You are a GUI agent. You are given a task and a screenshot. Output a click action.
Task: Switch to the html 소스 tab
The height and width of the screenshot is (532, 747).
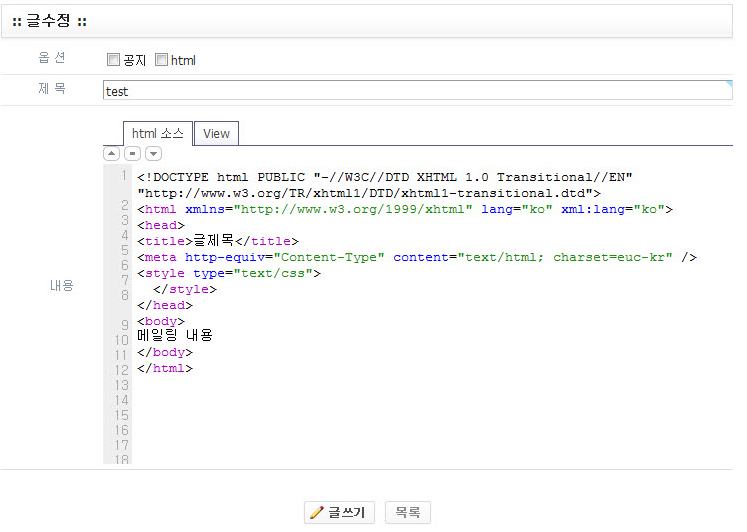point(157,133)
